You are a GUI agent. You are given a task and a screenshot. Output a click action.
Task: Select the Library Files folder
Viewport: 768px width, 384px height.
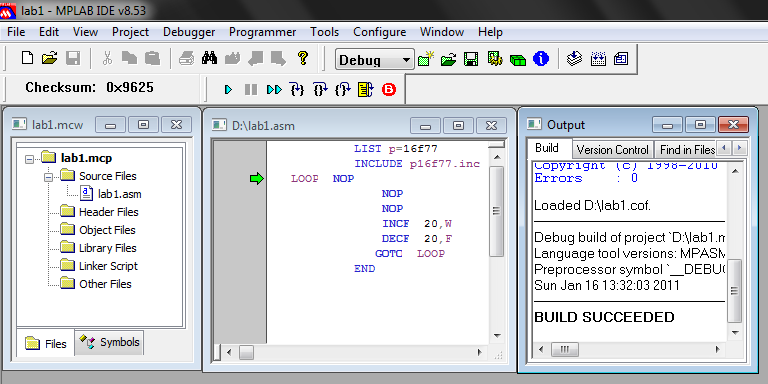click(x=98, y=248)
